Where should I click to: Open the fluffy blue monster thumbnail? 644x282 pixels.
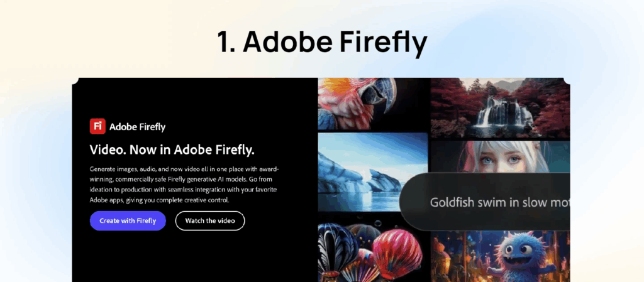[500, 257]
